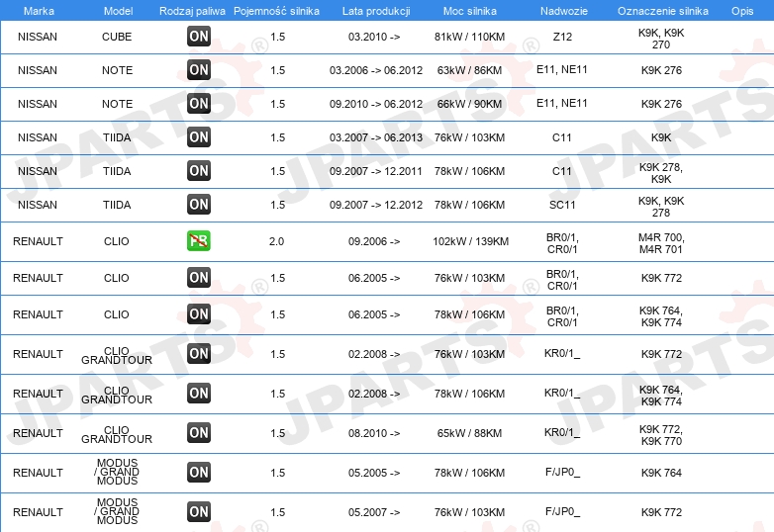
Task: Select the K9K 772, K9K 770 engine cell
Action: click(661, 435)
